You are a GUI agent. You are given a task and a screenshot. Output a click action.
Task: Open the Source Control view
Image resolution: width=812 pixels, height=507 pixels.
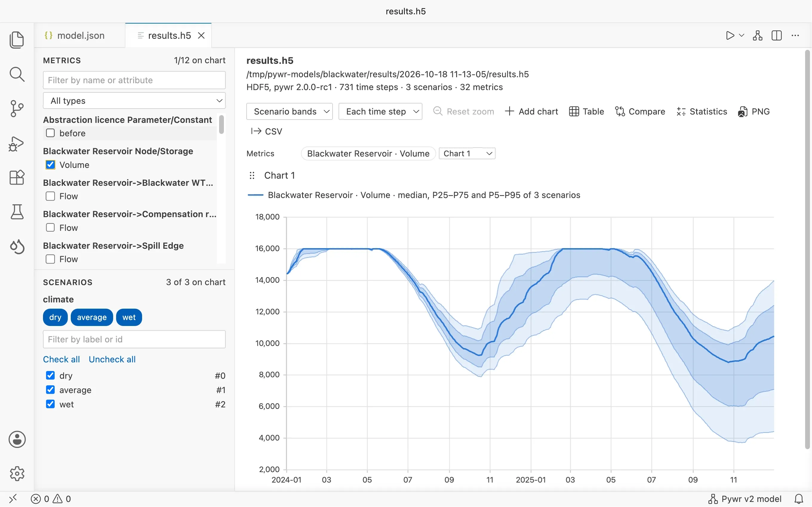pyautogui.click(x=17, y=109)
